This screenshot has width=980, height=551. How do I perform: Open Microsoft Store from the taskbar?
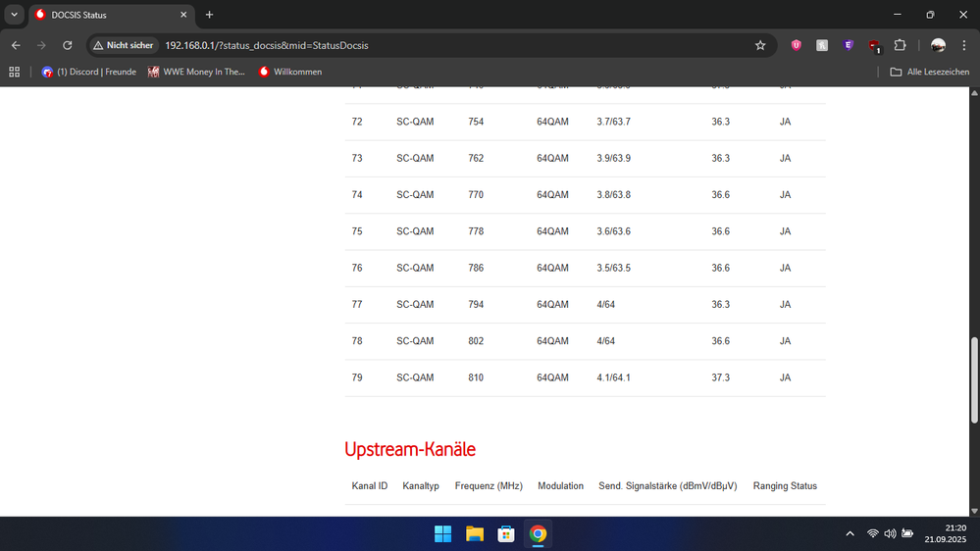(506, 534)
